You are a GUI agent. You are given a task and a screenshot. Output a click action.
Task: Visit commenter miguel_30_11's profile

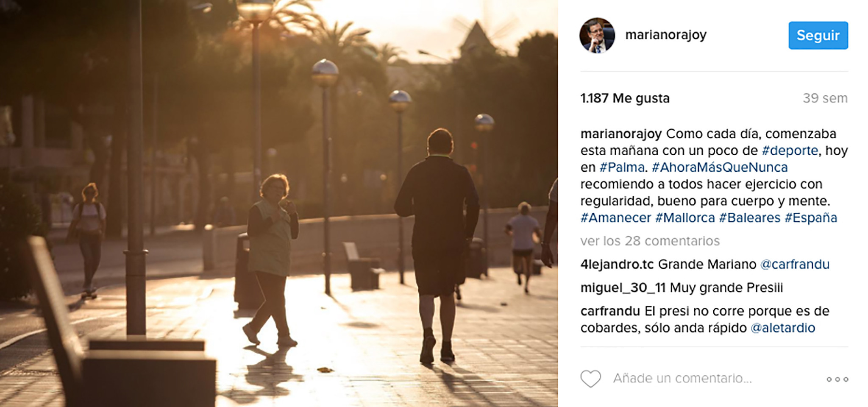coord(623,288)
